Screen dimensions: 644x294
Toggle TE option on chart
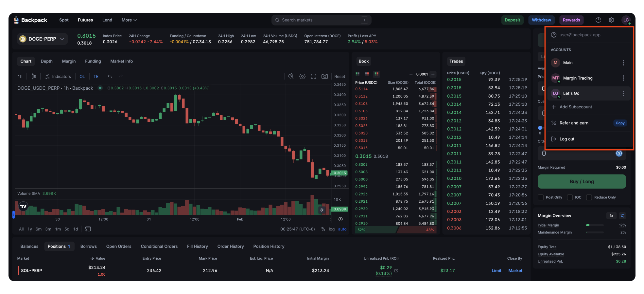coord(96,76)
